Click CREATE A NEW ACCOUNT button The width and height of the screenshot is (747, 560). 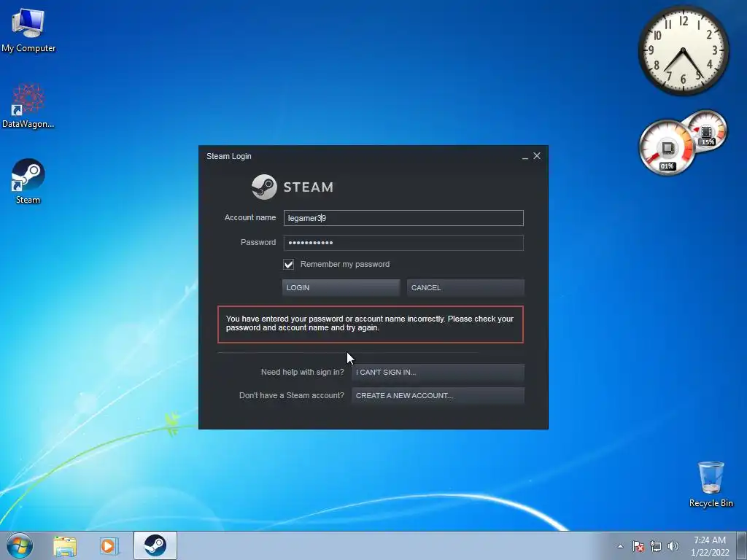(x=438, y=396)
